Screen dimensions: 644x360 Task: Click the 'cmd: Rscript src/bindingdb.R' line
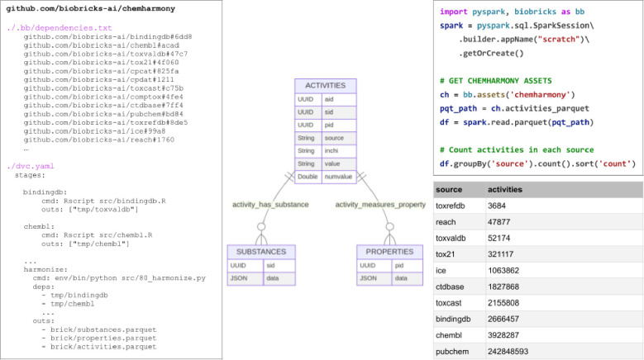[103, 201]
